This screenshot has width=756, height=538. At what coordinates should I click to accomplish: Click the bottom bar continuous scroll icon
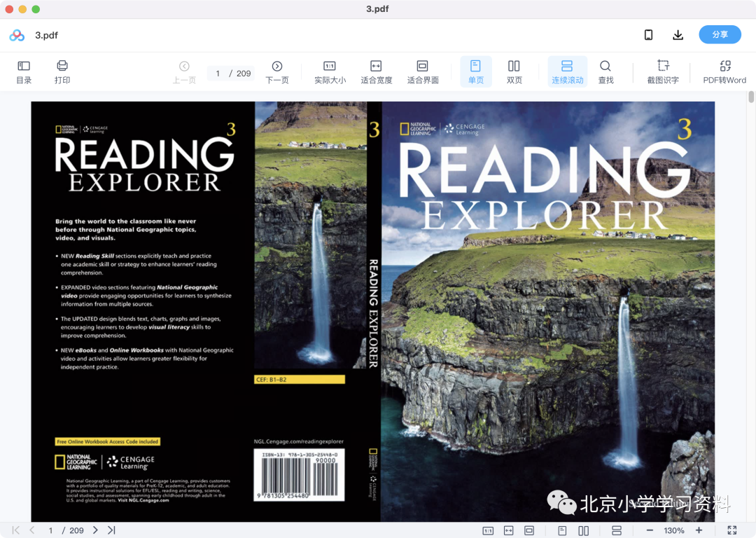coord(616,531)
